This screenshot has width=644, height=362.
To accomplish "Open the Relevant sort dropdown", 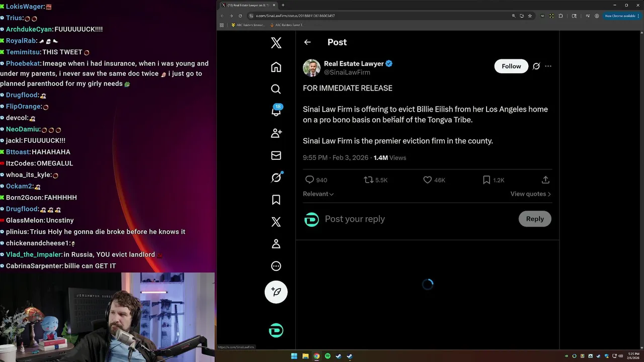I will [318, 194].
